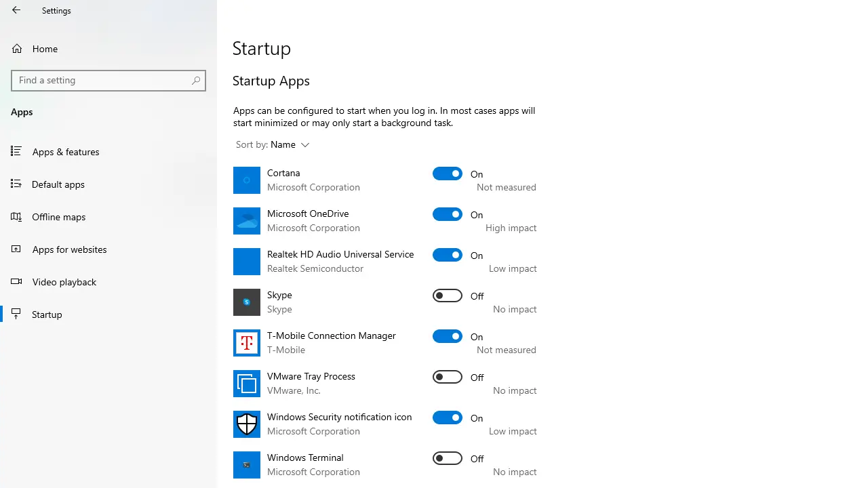Screen dimensions: 868x488
Task: Click the Windows Terminal name
Action: click(x=305, y=457)
